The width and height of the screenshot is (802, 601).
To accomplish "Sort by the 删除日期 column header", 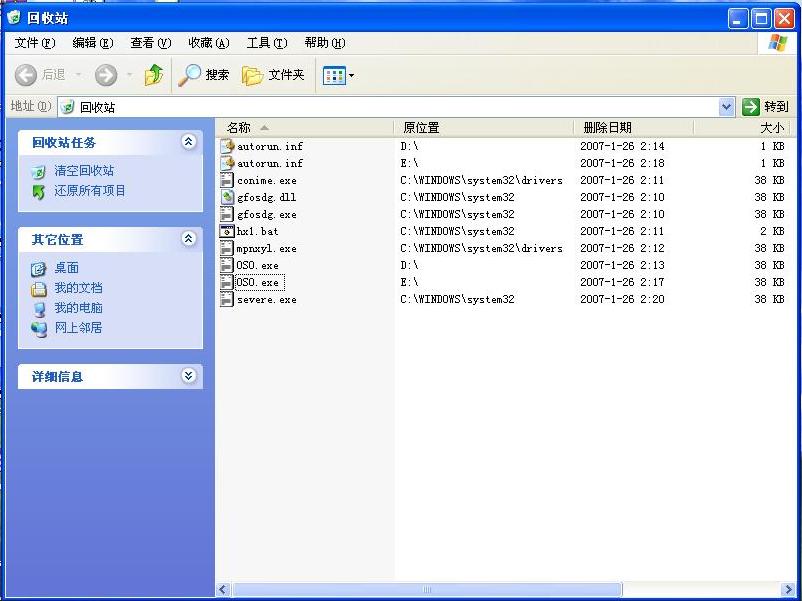I will 634,127.
